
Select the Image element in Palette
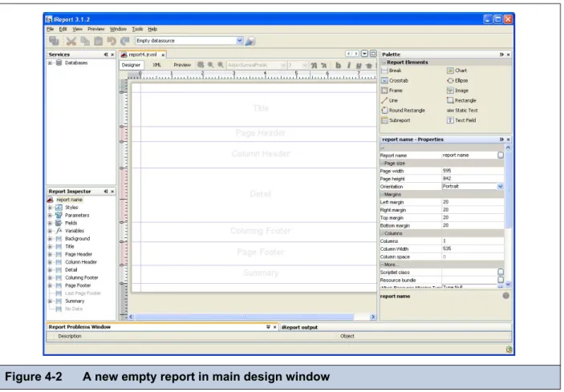coord(457,91)
